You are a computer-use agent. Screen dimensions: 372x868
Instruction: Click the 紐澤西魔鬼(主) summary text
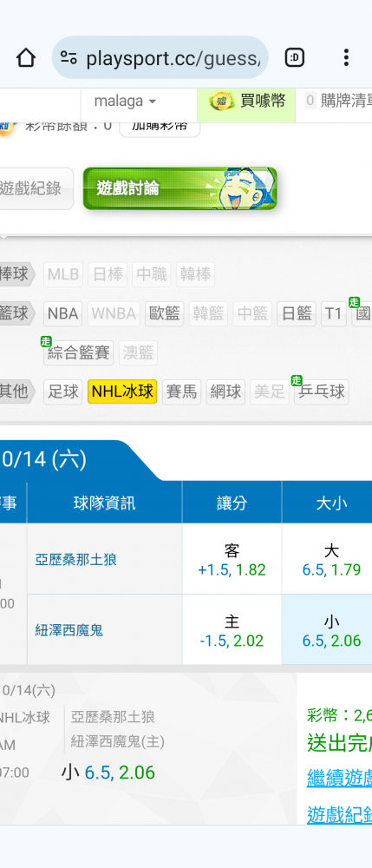click(x=118, y=741)
